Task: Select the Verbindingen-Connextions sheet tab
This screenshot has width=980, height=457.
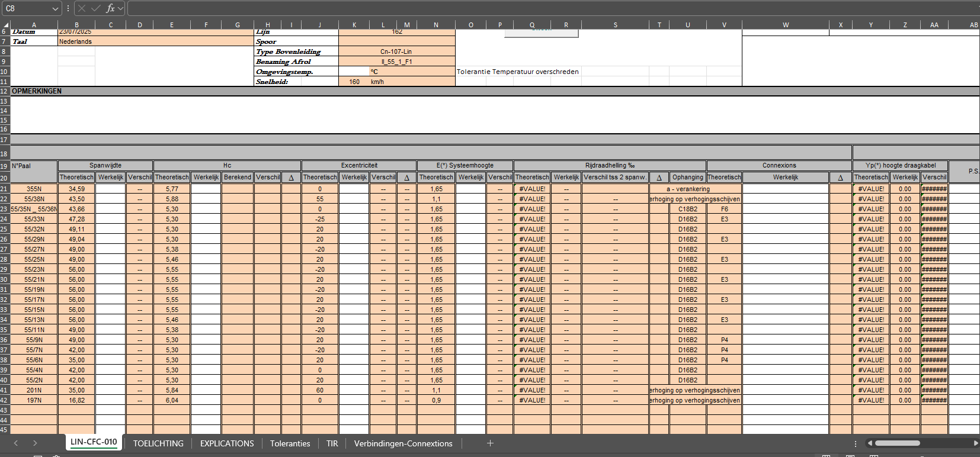Action: click(x=403, y=443)
